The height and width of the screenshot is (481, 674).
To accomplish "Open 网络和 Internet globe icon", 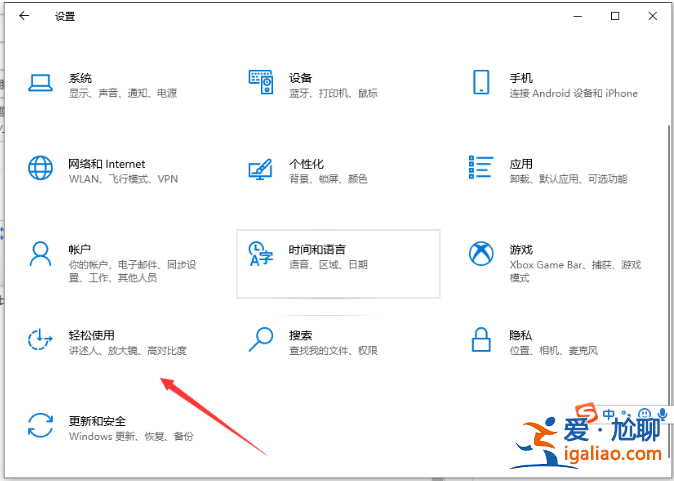I will pos(40,168).
